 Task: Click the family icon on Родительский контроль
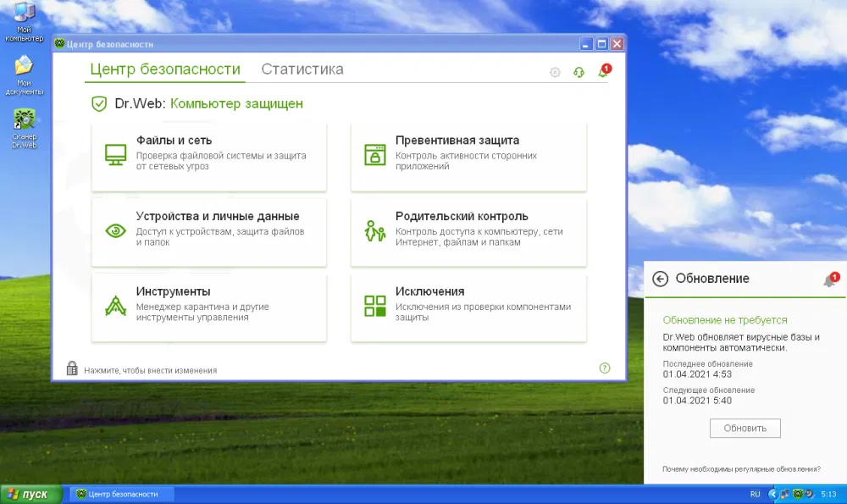[x=375, y=230]
